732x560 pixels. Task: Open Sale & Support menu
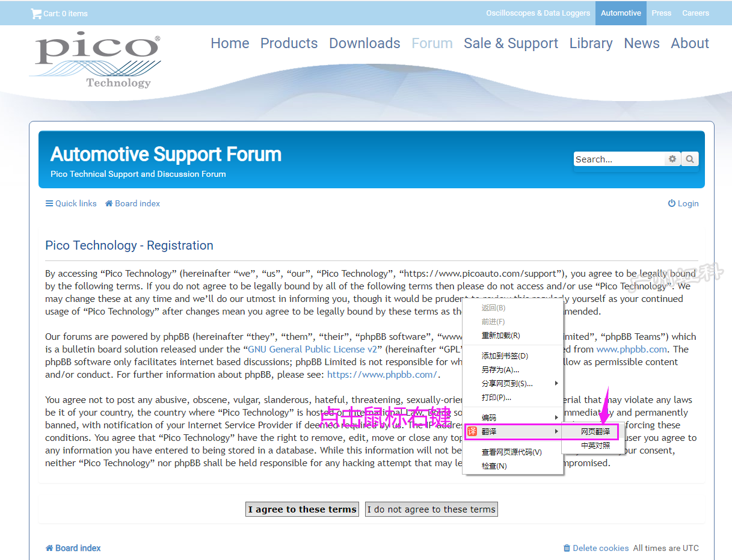[x=511, y=43]
